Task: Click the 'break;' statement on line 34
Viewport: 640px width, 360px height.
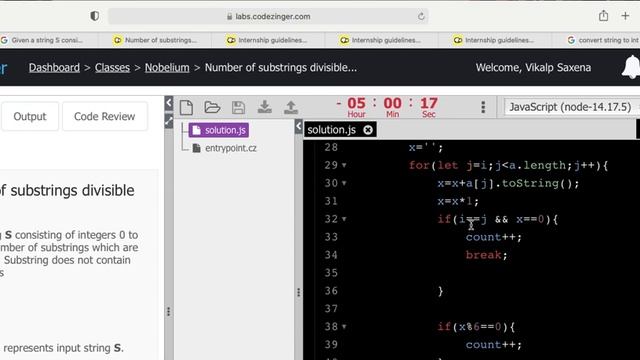Action: pyautogui.click(x=486, y=255)
